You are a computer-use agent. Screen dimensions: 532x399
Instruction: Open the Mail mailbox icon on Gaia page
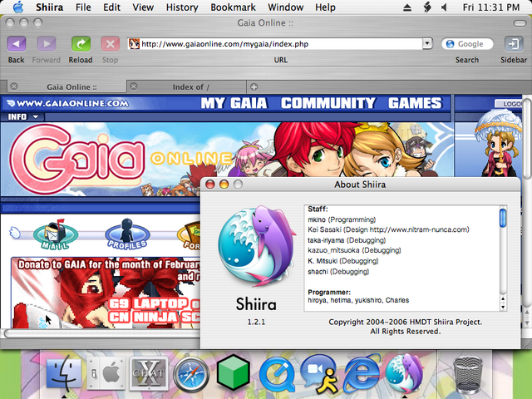[56, 234]
